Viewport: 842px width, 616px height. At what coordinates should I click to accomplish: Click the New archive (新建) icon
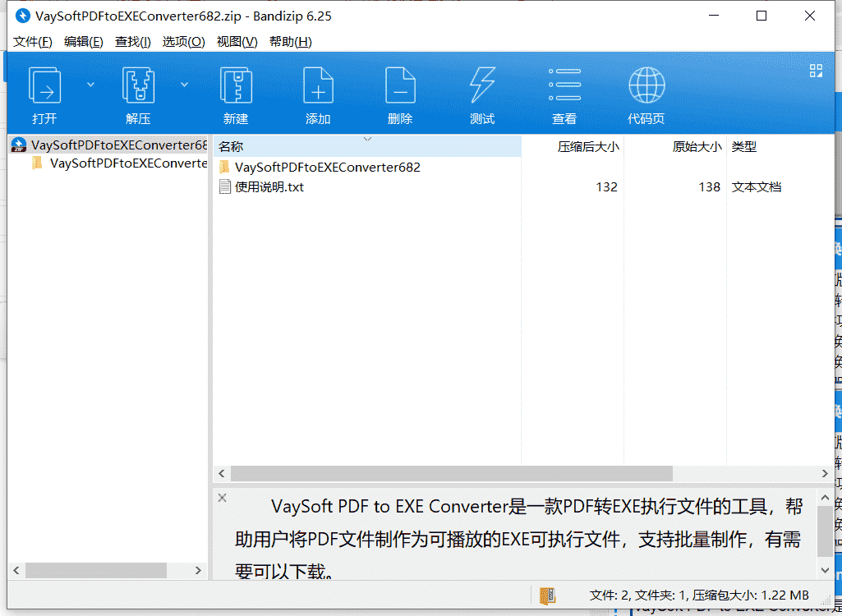236,85
